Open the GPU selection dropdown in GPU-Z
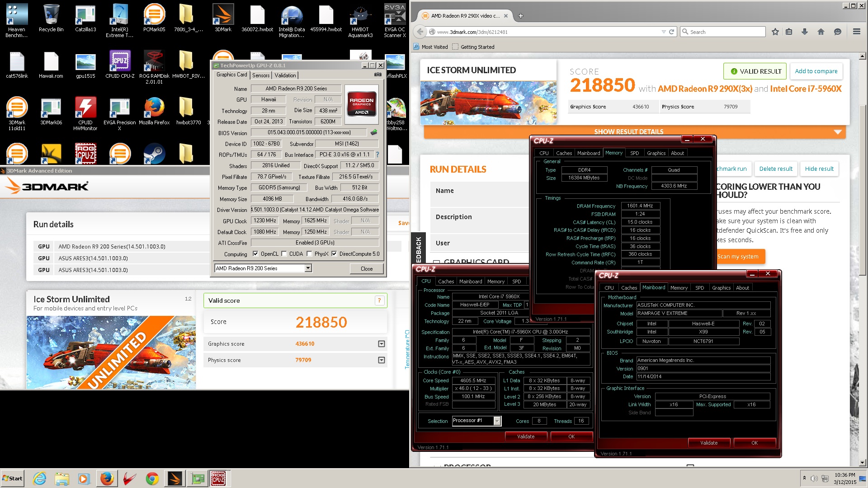Screen dimensions: 868x488 tap(308, 268)
